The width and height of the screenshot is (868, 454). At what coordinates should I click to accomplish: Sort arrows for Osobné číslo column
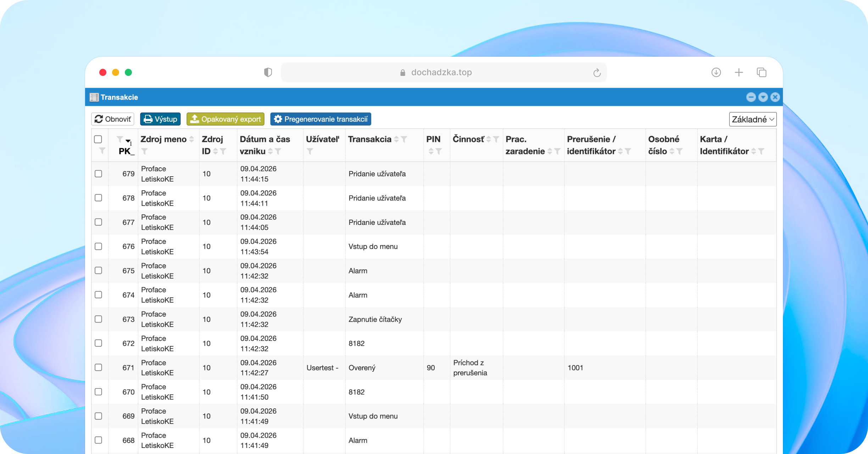point(672,151)
